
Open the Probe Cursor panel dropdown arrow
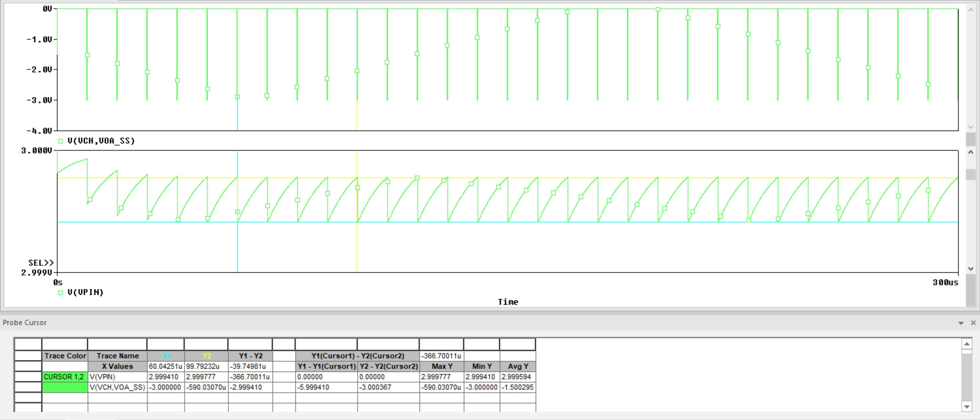pyautogui.click(x=961, y=323)
